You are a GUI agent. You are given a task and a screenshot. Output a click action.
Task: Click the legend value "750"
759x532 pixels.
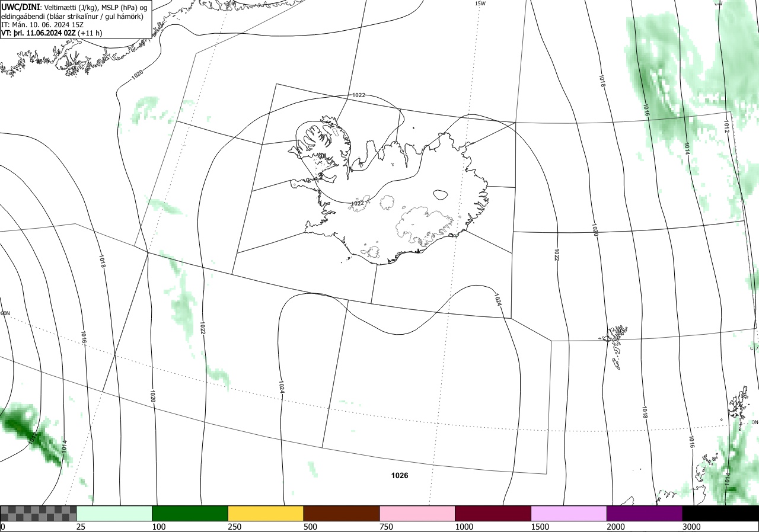tap(386, 527)
